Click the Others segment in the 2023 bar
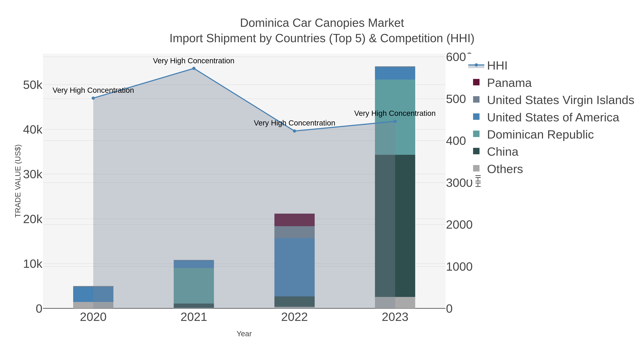 click(x=395, y=302)
